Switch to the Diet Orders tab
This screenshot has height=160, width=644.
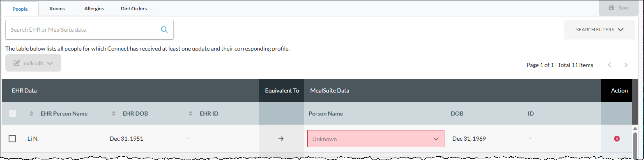point(134,8)
